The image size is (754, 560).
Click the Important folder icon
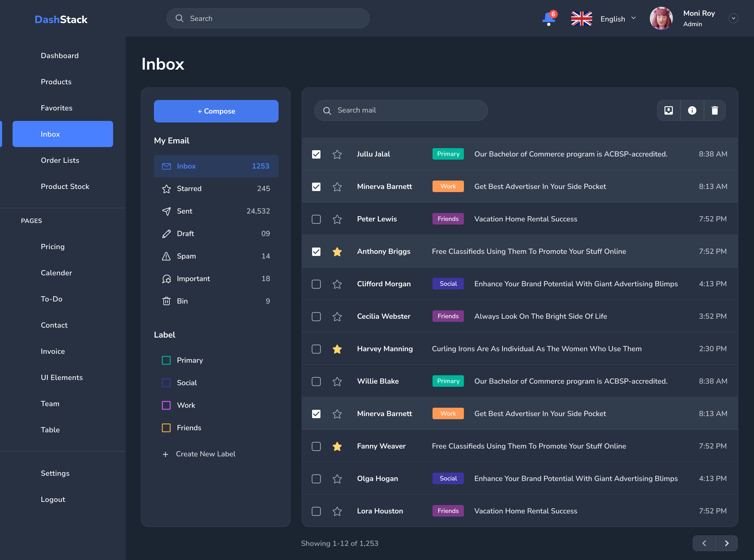(x=166, y=279)
